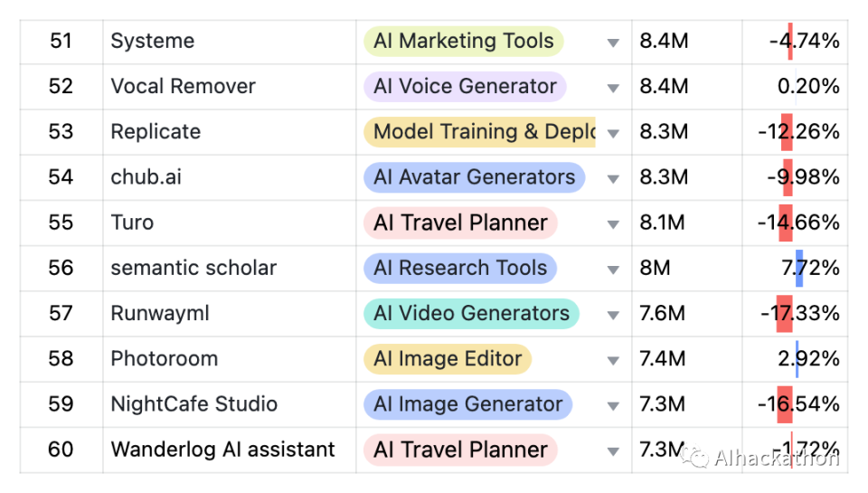Select the Wanderlog AI assistant cell
Screen dimensions: 868x493
pyautogui.click(x=222, y=450)
